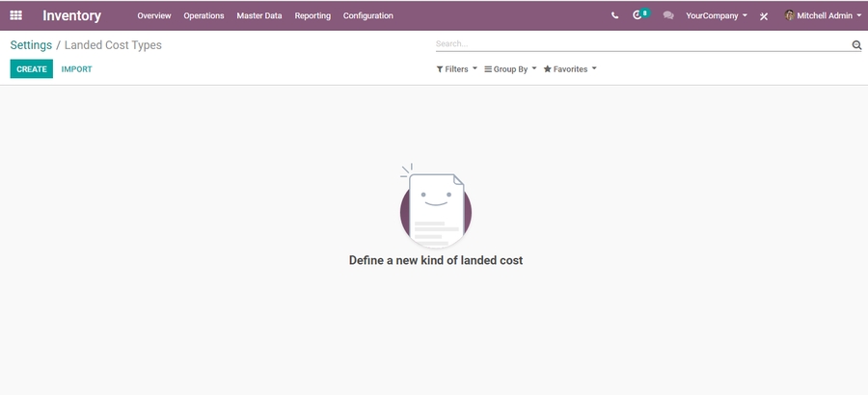This screenshot has width=868, height=395.
Task: Go to Settings breadcrumb link
Action: [31, 45]
